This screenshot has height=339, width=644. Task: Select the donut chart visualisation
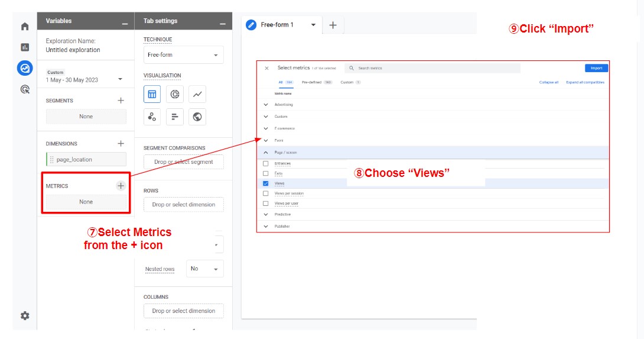pyautogui.click(x=174, y=94)
